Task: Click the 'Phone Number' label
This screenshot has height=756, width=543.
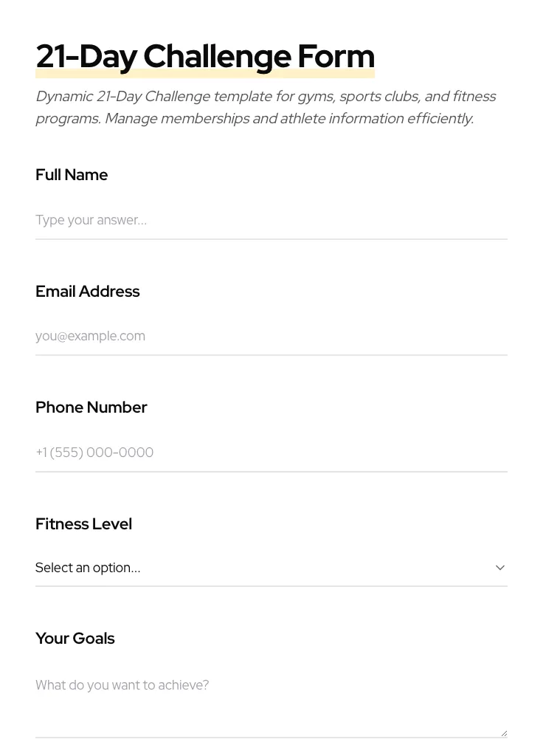Action: [x=91, y=408]
